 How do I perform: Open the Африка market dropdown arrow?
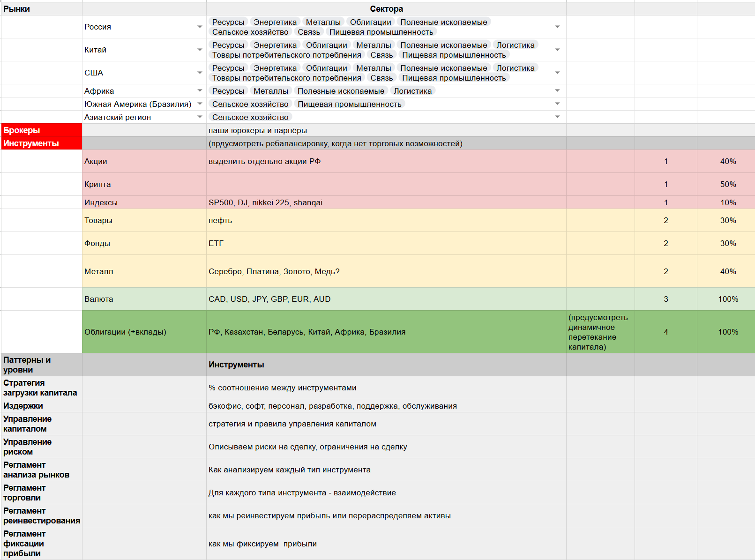point(200,90)
